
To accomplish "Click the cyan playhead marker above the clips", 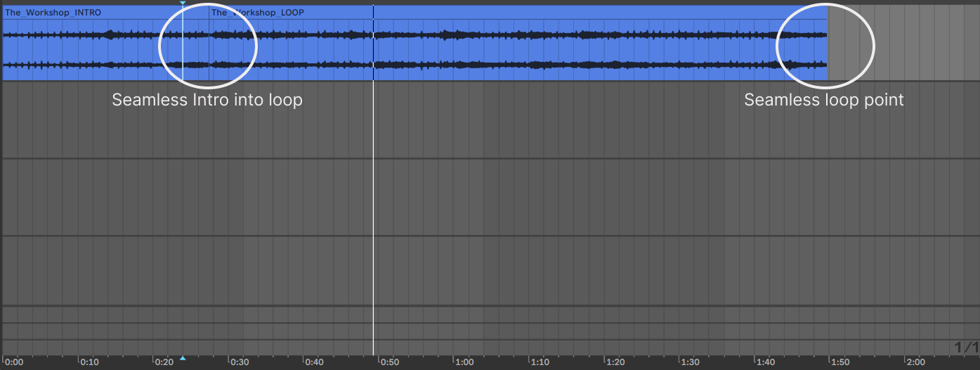I will [x=183, y=4].
